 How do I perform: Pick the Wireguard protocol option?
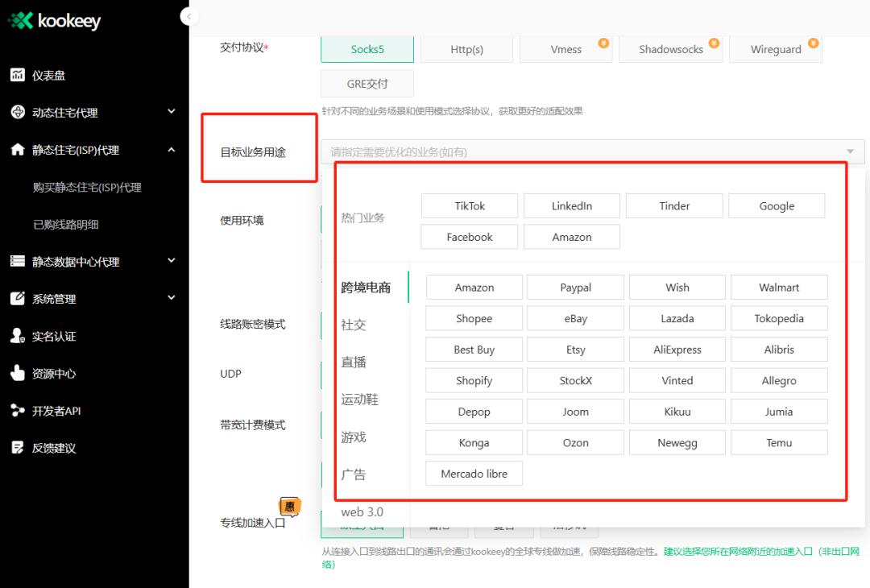[x=776, y=49]
